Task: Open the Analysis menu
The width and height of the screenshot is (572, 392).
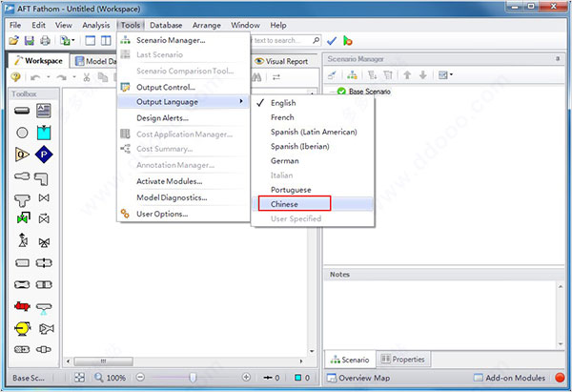Action: [96, 25]
